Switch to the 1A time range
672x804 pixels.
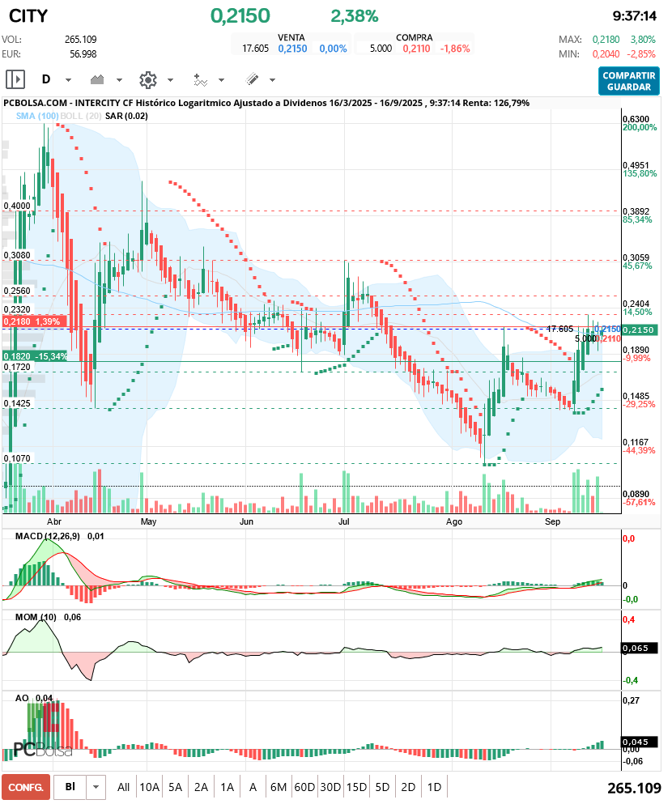coord(228,787)
